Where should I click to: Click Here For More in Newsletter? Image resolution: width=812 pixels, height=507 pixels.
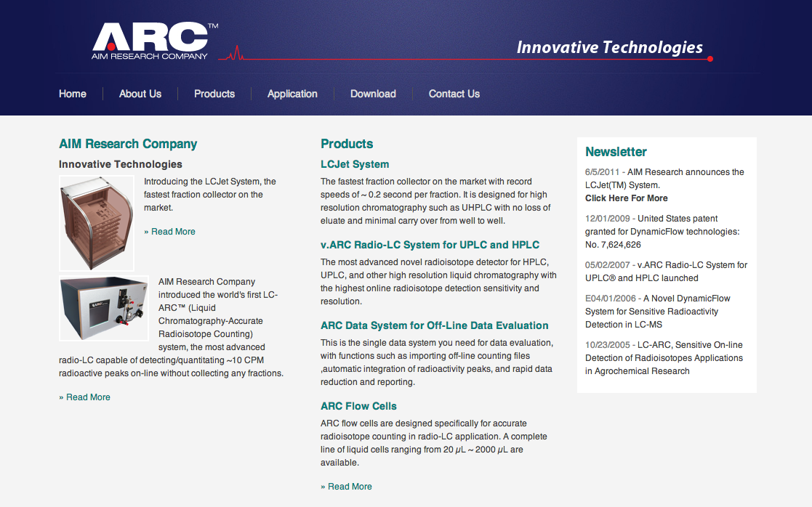pos(626,198)
